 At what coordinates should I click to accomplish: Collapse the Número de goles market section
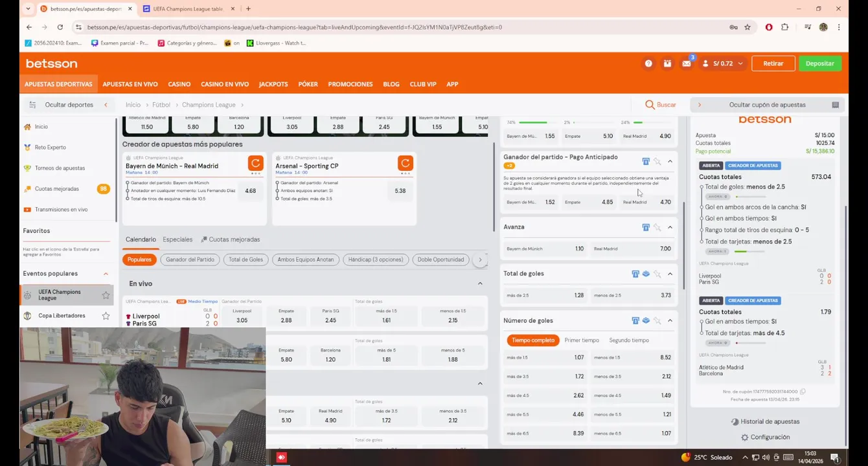[670, 321]
